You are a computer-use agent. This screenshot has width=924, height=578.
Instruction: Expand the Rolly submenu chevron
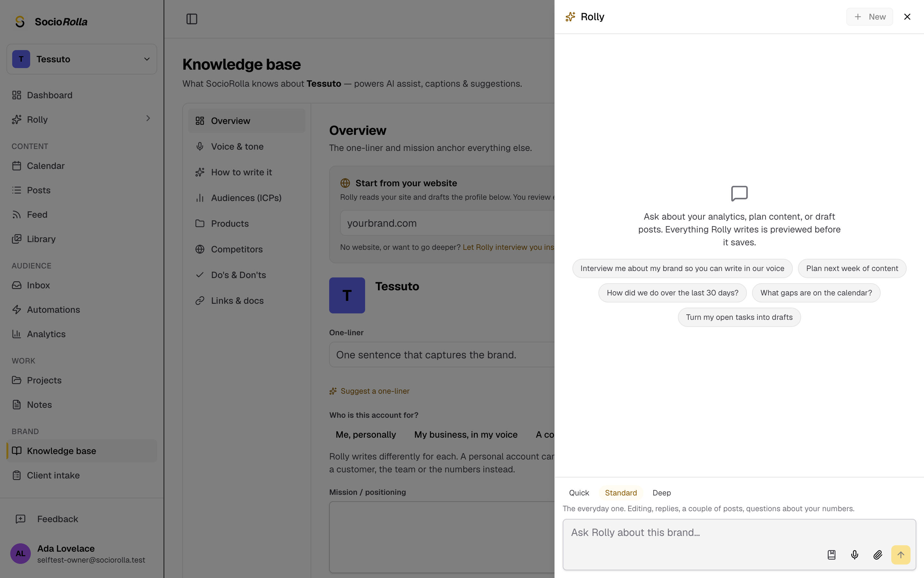148,118
